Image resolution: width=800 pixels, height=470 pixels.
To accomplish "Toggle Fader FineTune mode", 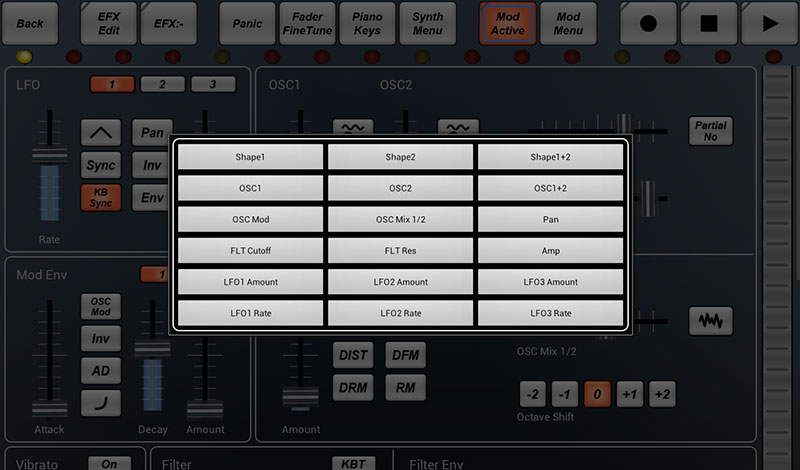I will point(308,23).
